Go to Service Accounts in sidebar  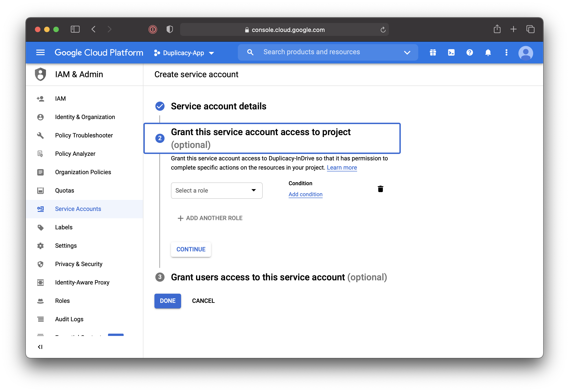(x=78, y=209)
